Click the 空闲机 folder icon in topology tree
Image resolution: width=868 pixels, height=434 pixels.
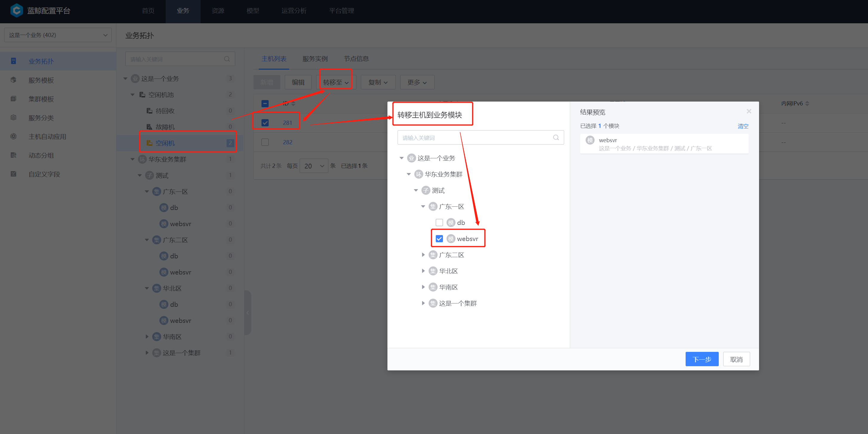tap(149, 143)
